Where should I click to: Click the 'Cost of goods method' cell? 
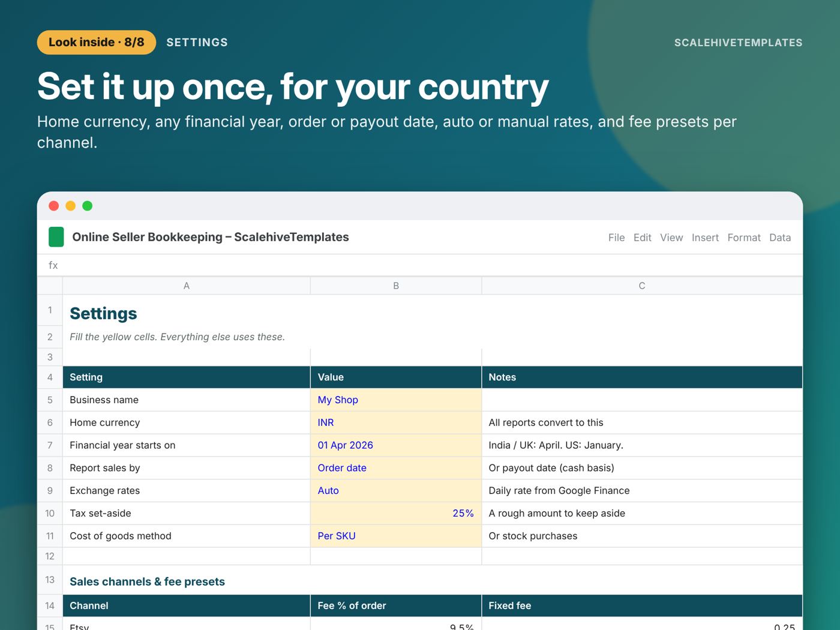(x=187, y=536)
